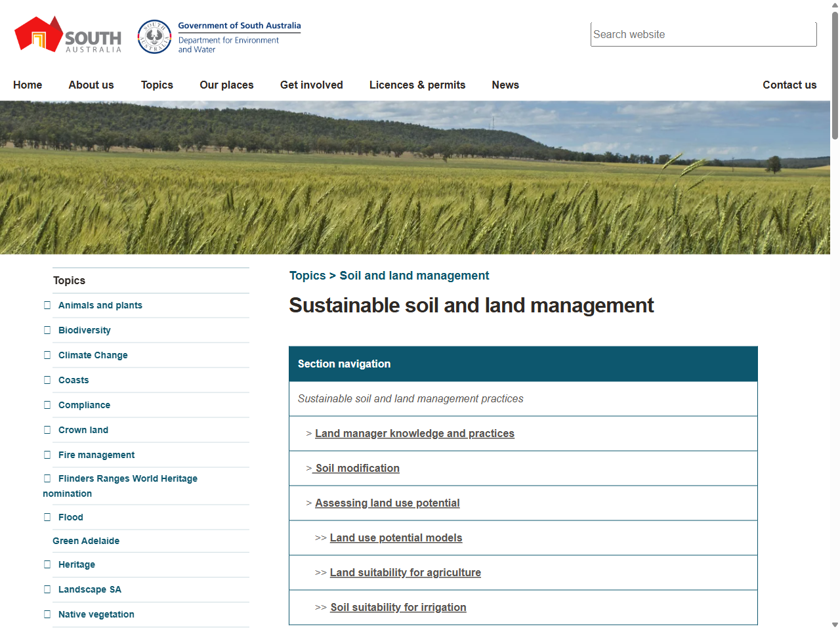Image resolution: width=840 pixels, height=630 pixels.
Task: Click the vertical scrollbar thumb
Action: (x=835, y=75)
